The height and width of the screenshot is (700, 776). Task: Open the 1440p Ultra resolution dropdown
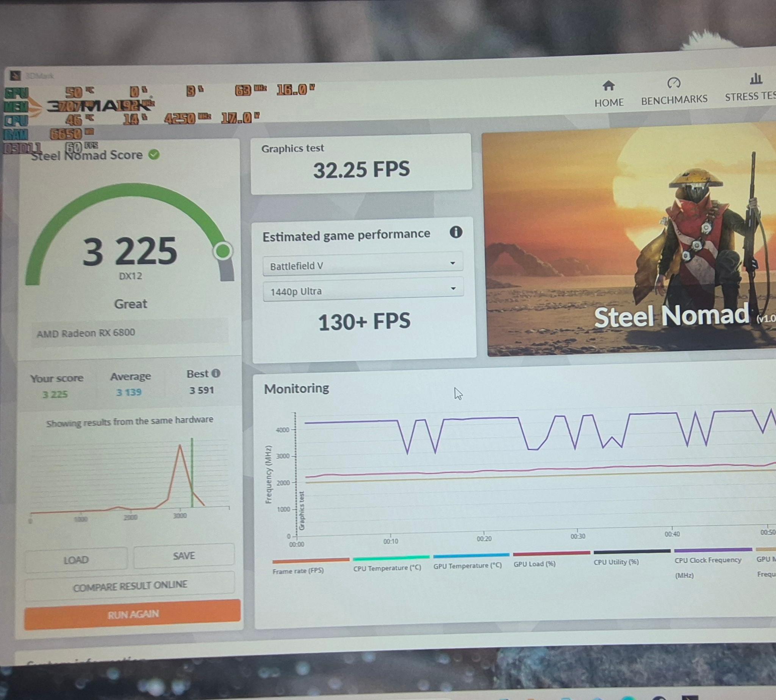point(363,291)
